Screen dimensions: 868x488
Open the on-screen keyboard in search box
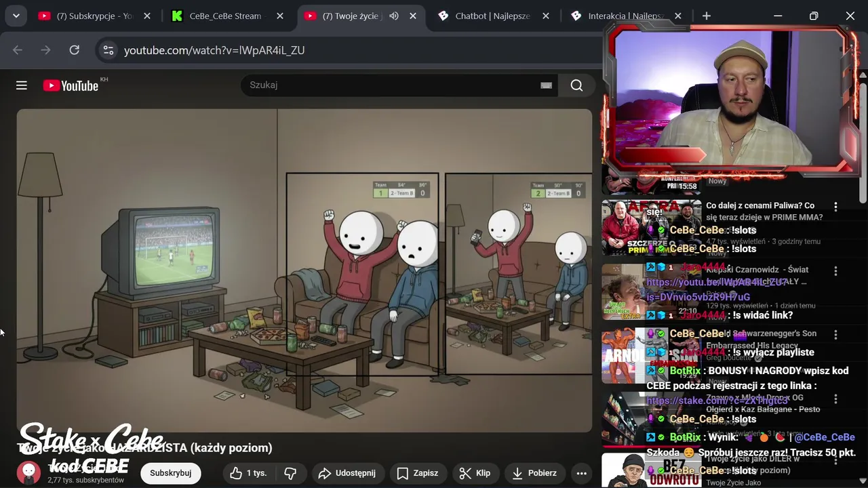click(x=546, y=85)
